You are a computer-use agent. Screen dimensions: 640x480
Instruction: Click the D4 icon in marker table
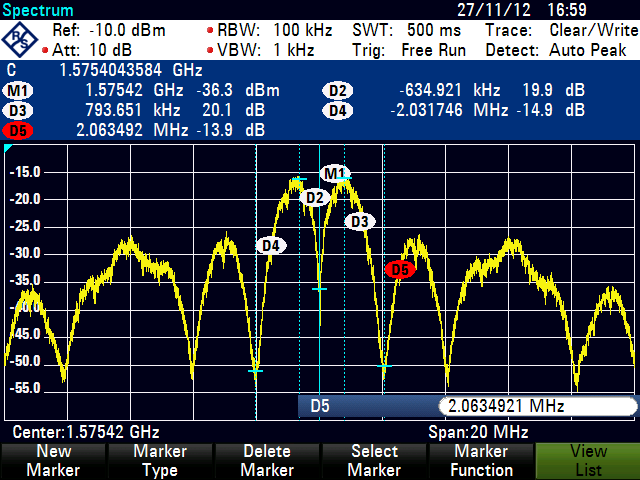(337, 110)
